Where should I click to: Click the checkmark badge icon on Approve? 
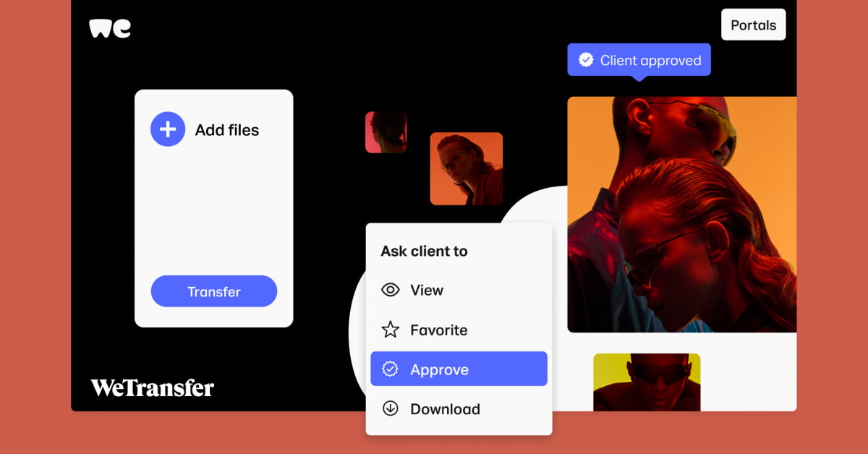390,369
